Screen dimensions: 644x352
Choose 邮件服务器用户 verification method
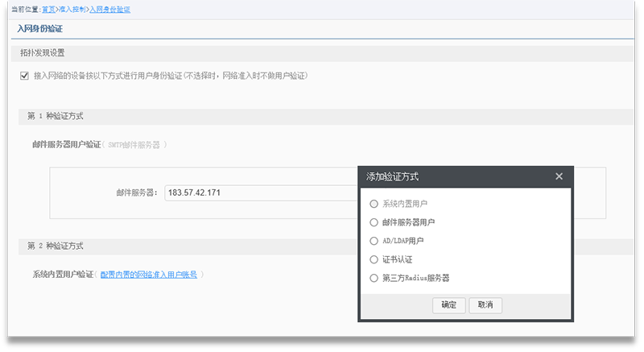(374, 222)
